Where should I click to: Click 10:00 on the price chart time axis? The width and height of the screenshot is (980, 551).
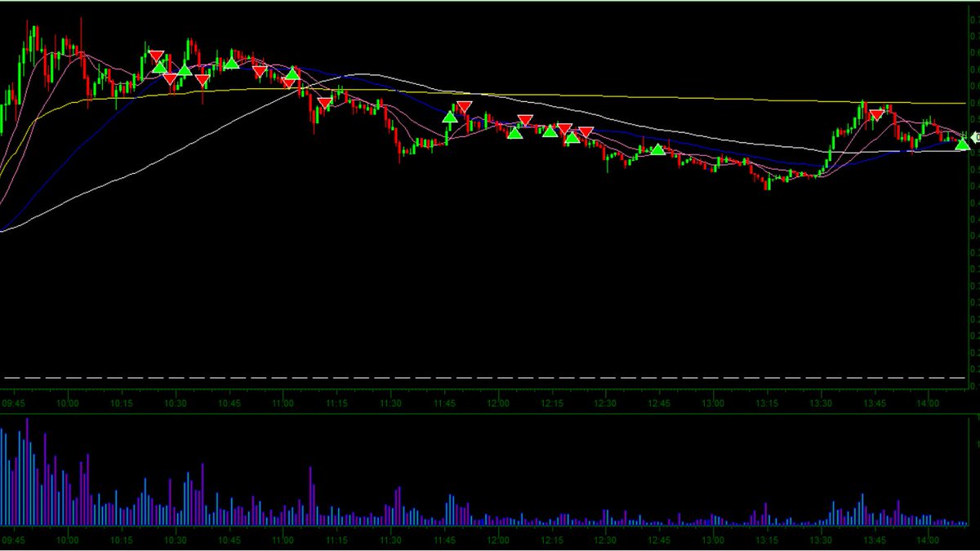[67, 403]
